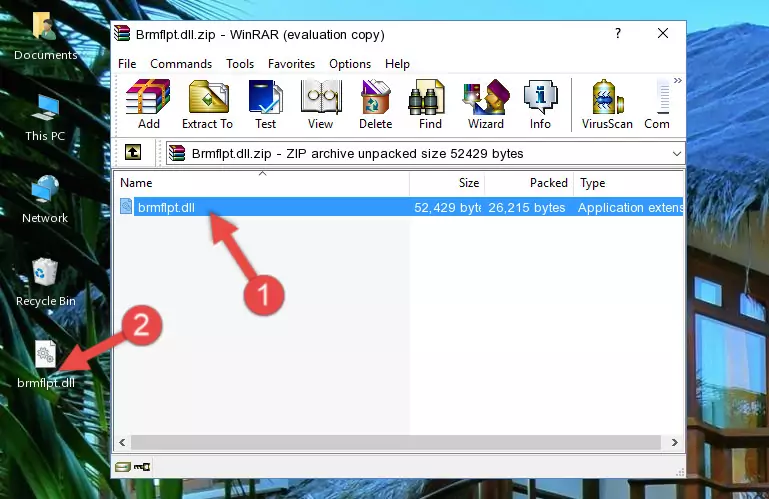769x499 pixels.
Task: Click the 52,429 bytes size cell
Action: tap(447, 208)
